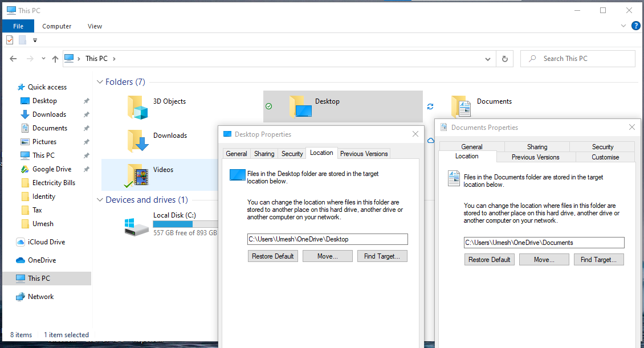Open the Computer ribbon tab
The image size is (644, 348).
point(56,26)
